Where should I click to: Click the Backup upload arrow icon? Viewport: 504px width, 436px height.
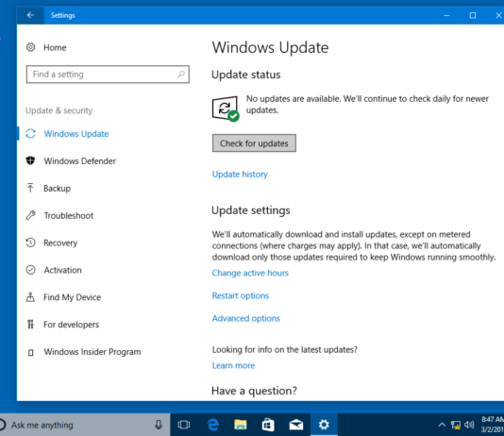[x=30, y=188]
